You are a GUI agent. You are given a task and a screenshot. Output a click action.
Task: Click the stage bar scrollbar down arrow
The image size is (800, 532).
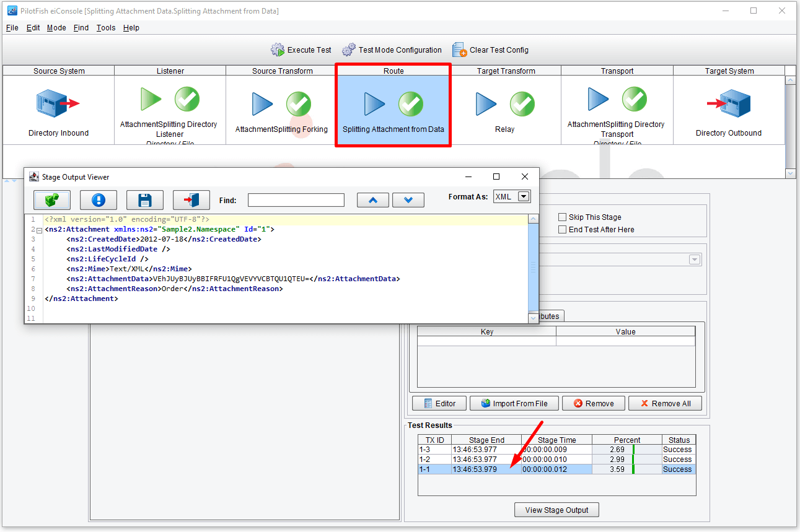pos(790,174)
